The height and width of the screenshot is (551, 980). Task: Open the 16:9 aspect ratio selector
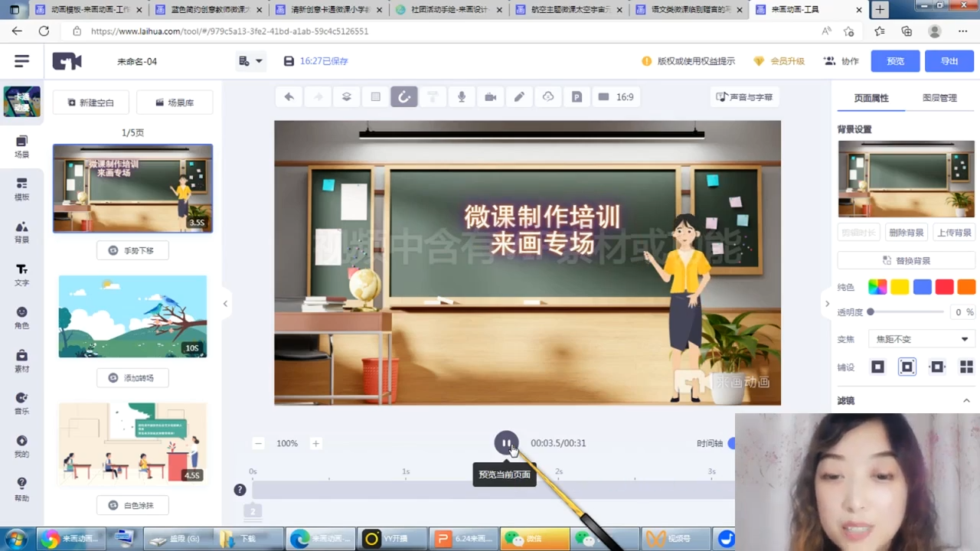tap(616, 97)
